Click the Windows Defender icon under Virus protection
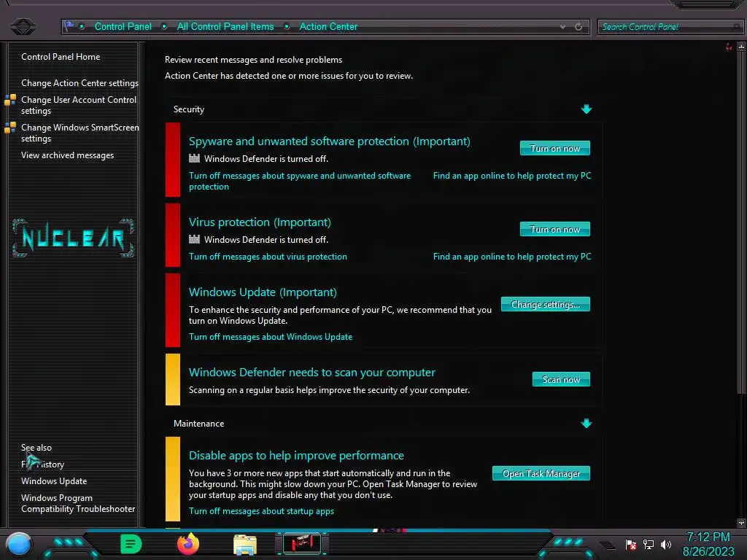Screen dimensions: 747x560 click(x=194, y=239)
